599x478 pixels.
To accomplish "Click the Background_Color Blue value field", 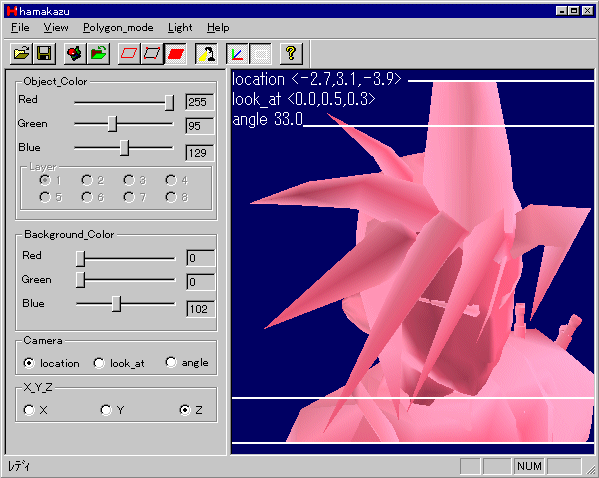I will click(200, 309).
